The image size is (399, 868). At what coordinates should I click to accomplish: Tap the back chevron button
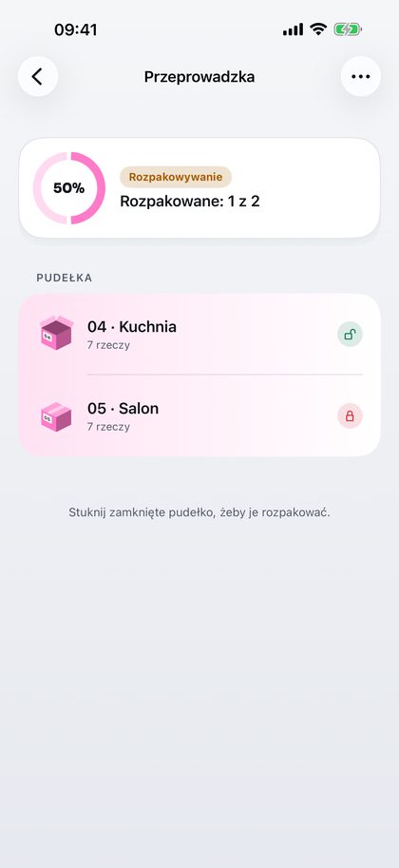pos(38,76)
